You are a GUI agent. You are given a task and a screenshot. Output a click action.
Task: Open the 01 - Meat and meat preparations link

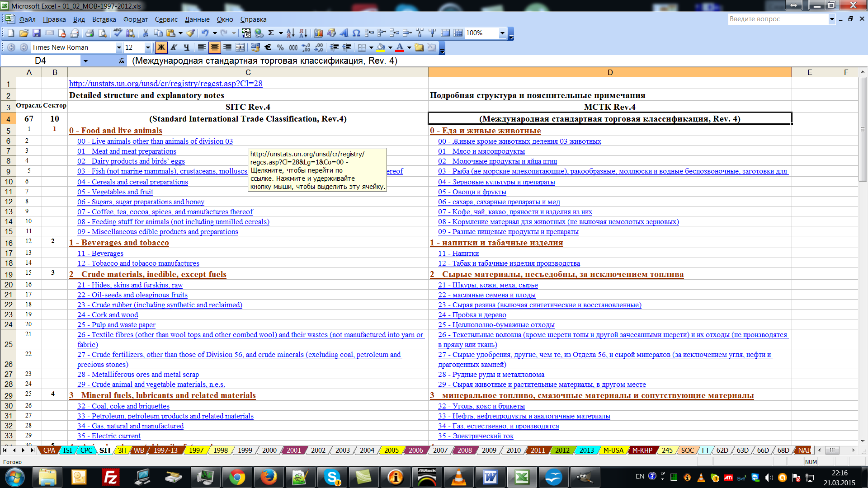point(127,151)
